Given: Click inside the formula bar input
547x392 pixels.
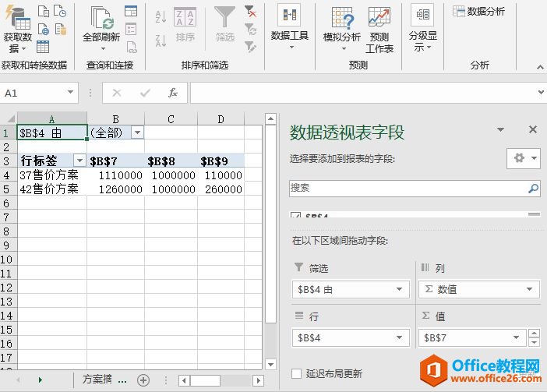Looking at the screenshot, I should [x=363, y=93].
